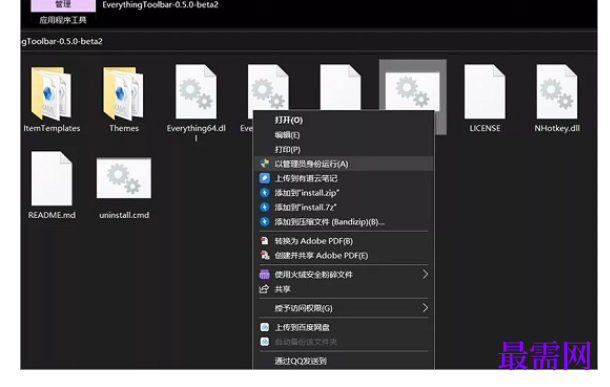Click the ItemTemplates folder name label
The width and height of the screenshot is (610, 387).
pyautogui.click(x=52, y=128)
